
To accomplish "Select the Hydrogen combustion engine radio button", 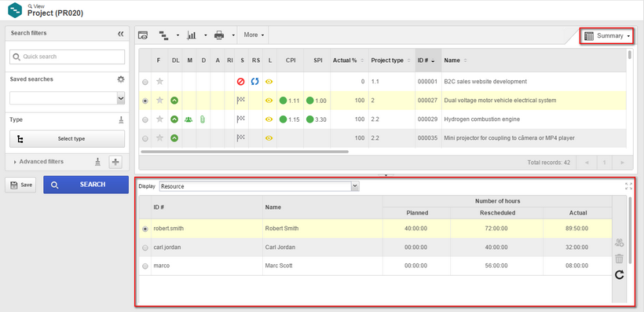I will [x=145, y=119].
